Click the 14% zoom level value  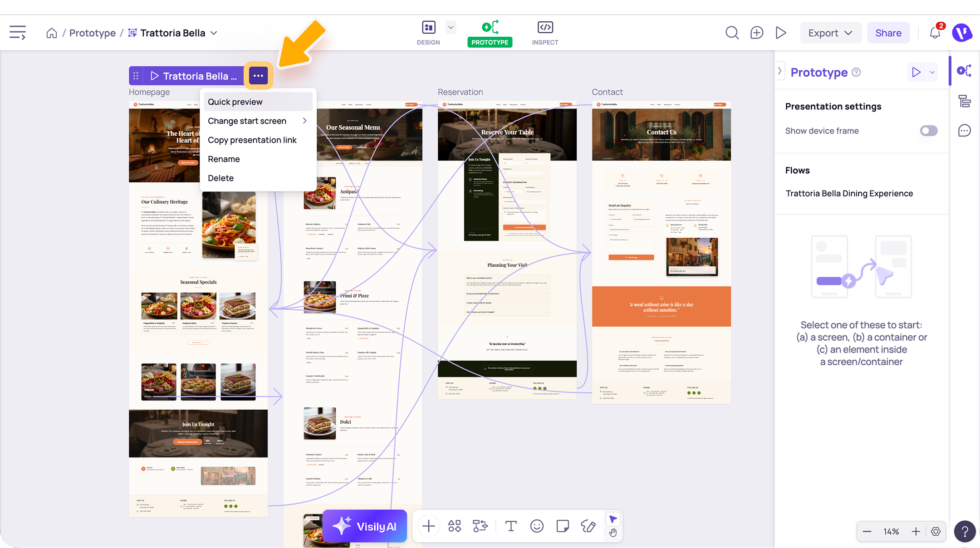click(x=891, y=532)
